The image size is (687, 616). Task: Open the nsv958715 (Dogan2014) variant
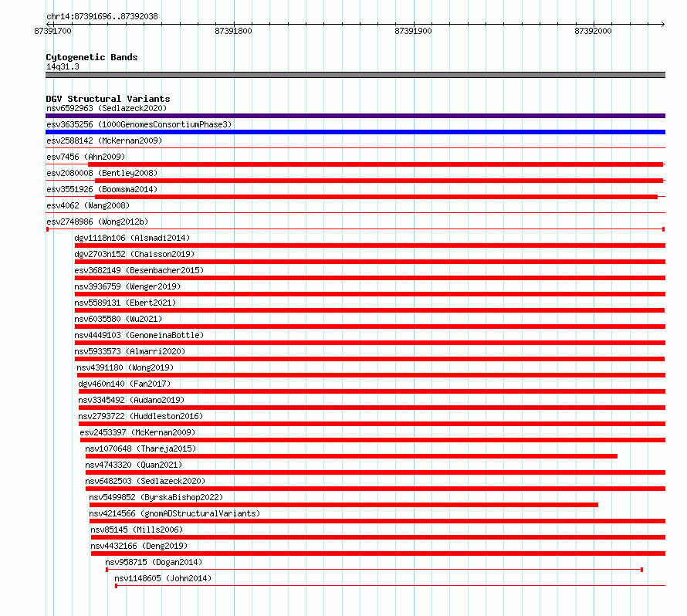tap(154, 562)
